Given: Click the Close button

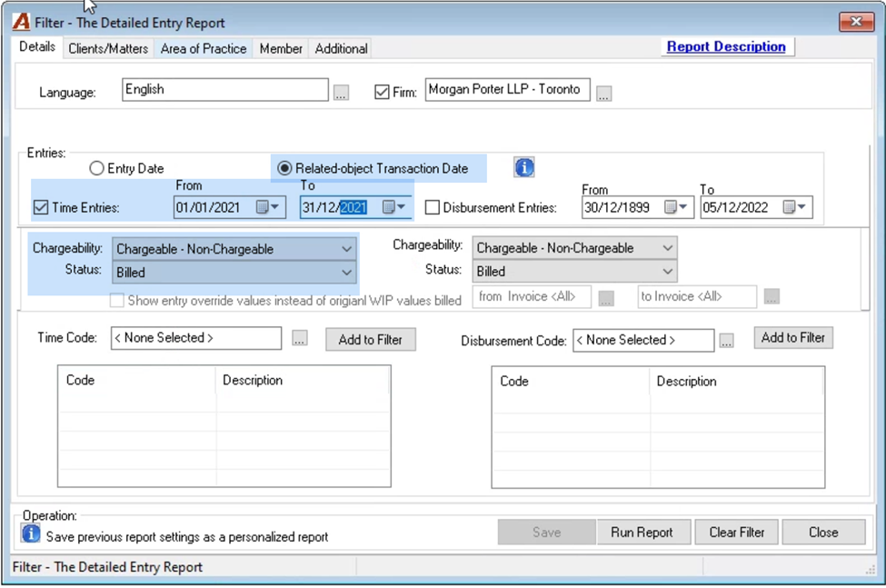Looking at the screenshot, I should pos(823,532).
